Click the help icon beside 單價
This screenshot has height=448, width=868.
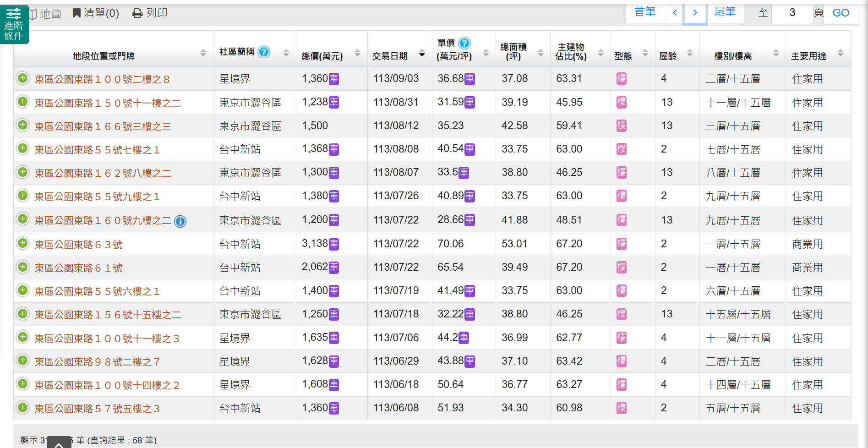pyautogui.click(x=464, y=43)
